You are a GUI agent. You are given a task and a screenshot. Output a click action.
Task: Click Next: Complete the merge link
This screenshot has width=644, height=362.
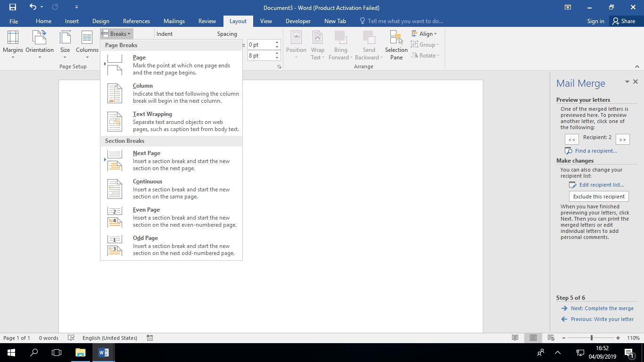pyautogui.click(x=602, y=308)
